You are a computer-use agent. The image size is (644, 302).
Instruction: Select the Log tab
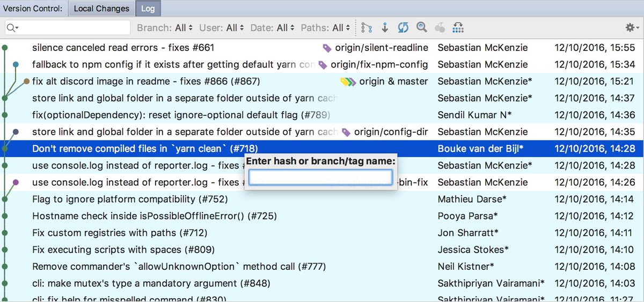coord(148,9)
